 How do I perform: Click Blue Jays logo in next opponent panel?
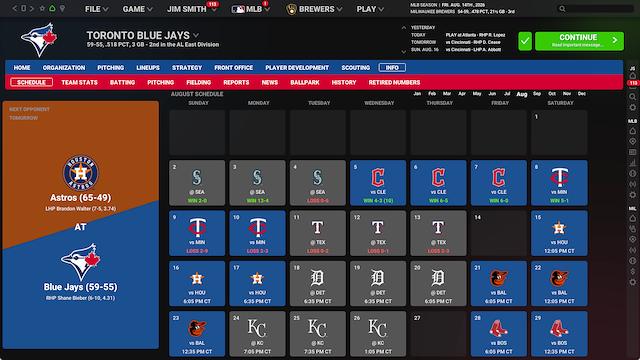pyautogui.click(x=80, y=262)
